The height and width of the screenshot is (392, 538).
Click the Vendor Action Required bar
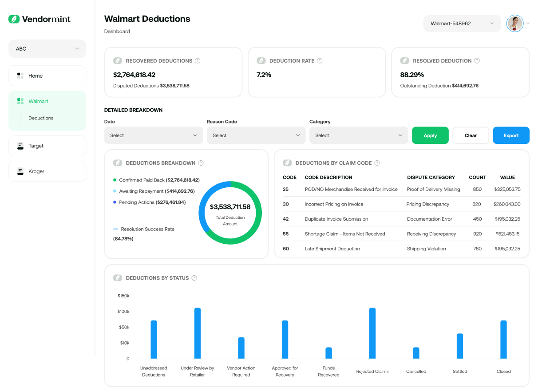(x=241, y=348)
